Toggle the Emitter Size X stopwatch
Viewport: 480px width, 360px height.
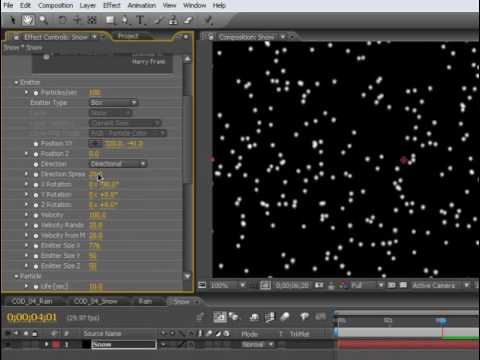click(36, 246)
